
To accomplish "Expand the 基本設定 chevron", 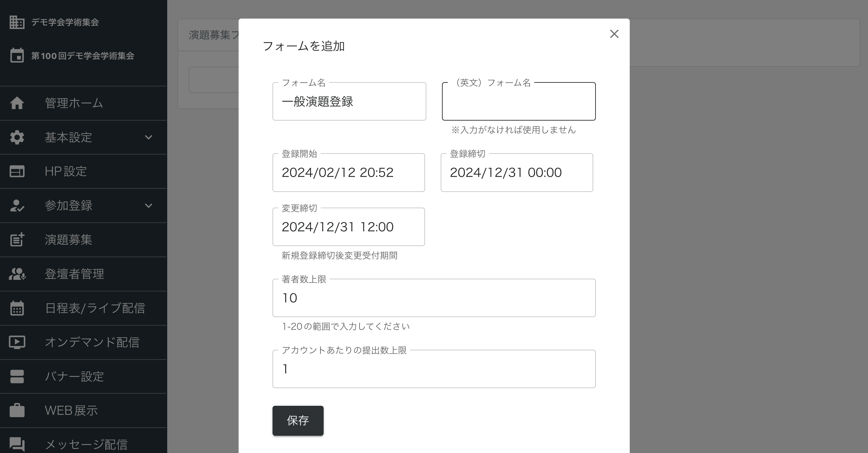I will click(x=148, y=138).
